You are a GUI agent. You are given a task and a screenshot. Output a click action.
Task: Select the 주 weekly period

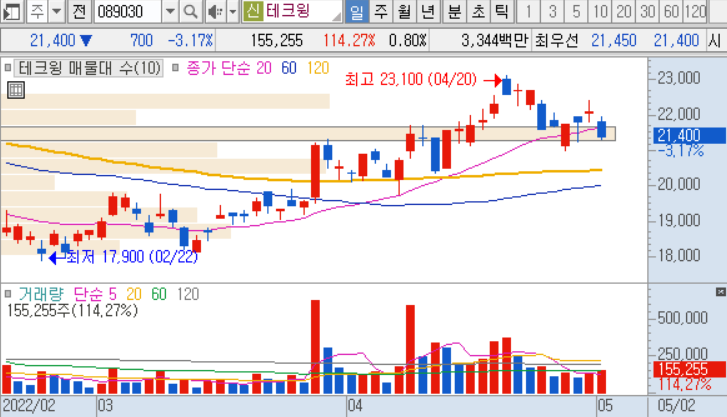coord(381,11)
